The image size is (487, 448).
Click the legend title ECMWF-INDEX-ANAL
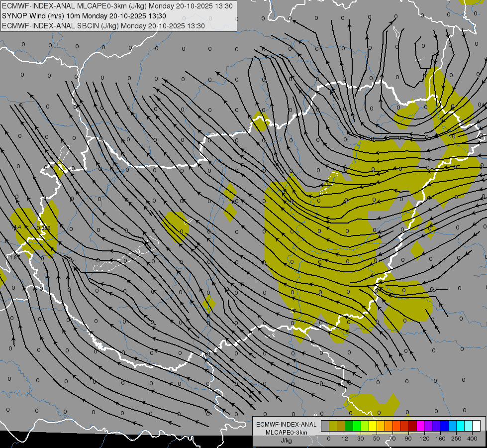point(287,425)
